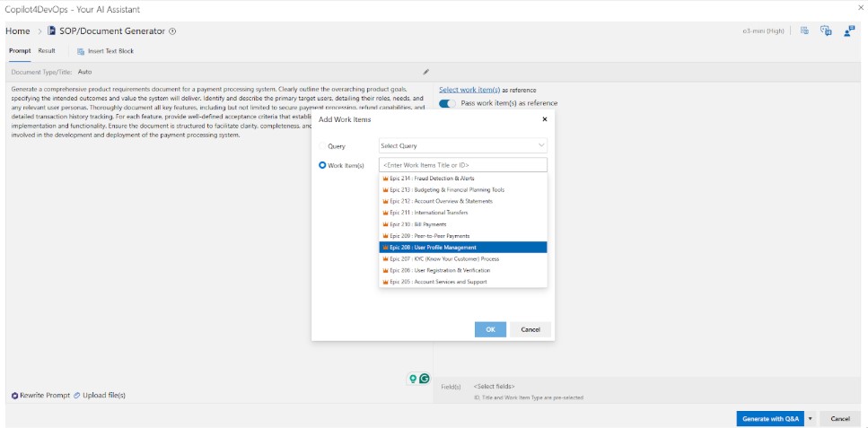Expand the Generate with Q&A arrow menu
Viewport: 868px width, 428px height.
[811, 419]
